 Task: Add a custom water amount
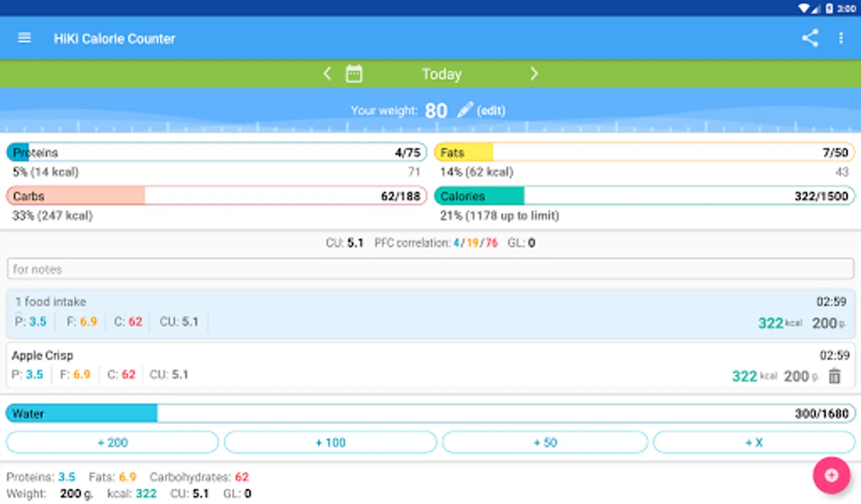(x=754, y=442)
